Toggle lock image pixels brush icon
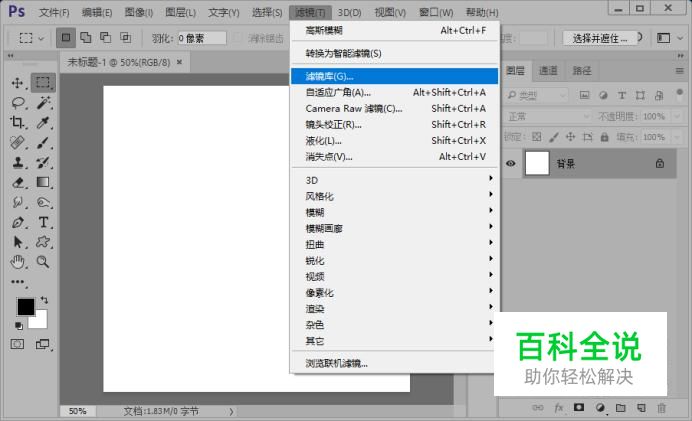 point(553,137)
